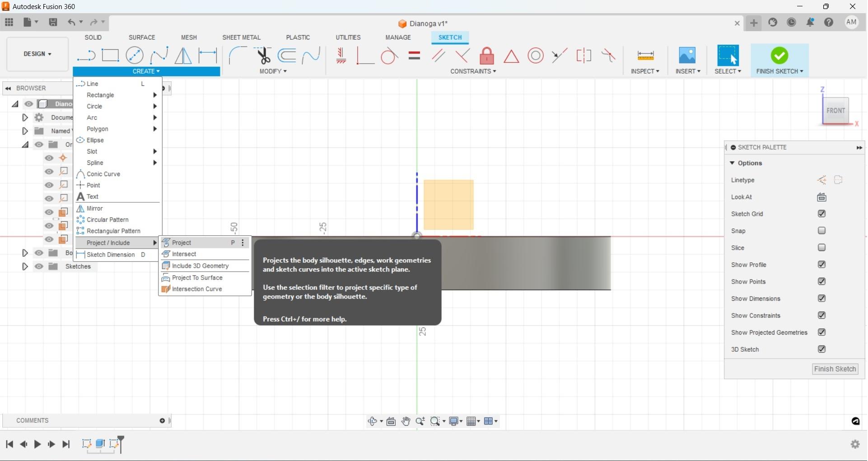Apply the Equal constraint
Screen dimensions: 868x461
[414, 56]
